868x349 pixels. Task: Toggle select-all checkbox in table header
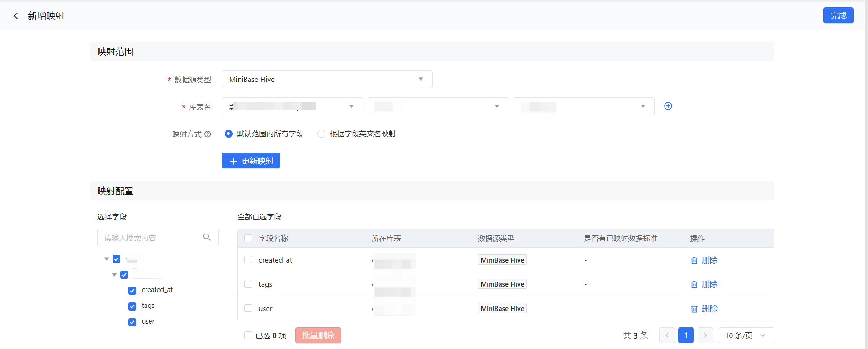click(248, 238)
